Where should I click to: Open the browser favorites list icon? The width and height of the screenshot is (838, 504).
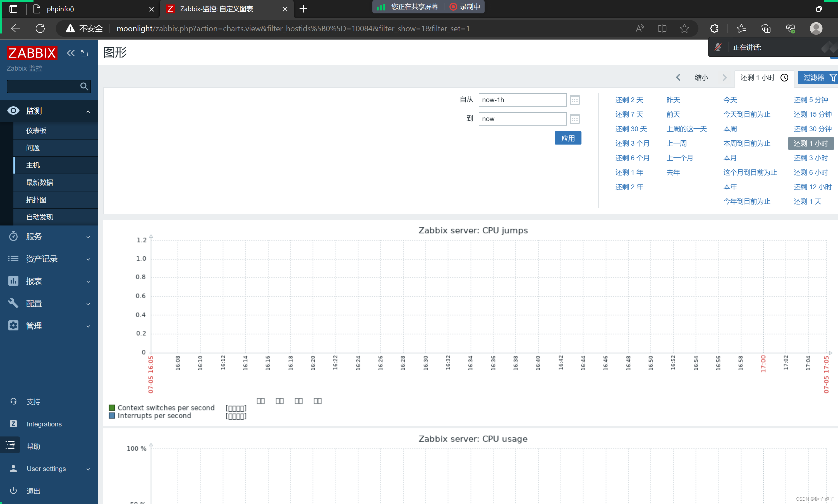tap(741, 28)
